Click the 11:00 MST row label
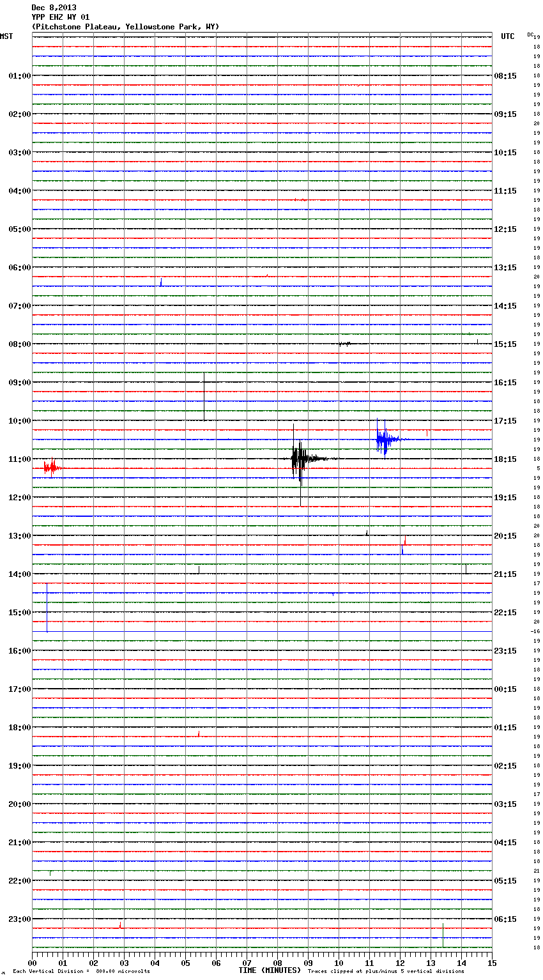This screenshot has width=543, height=980. click(20, 459)
